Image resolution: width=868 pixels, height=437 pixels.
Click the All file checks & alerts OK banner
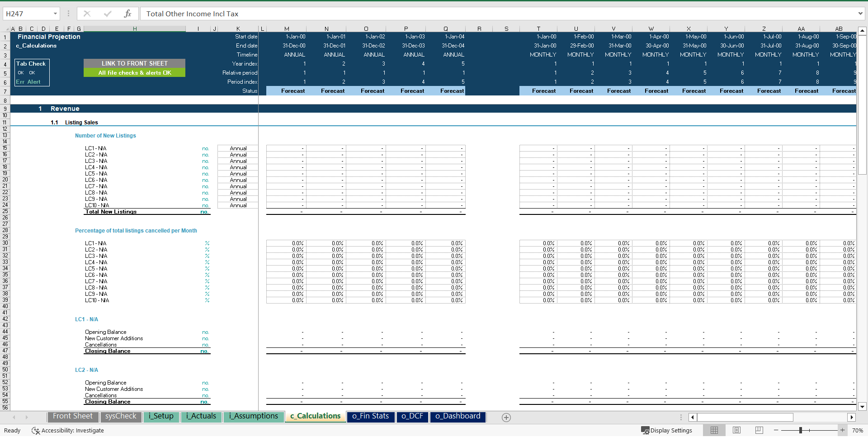click(134, 72)
